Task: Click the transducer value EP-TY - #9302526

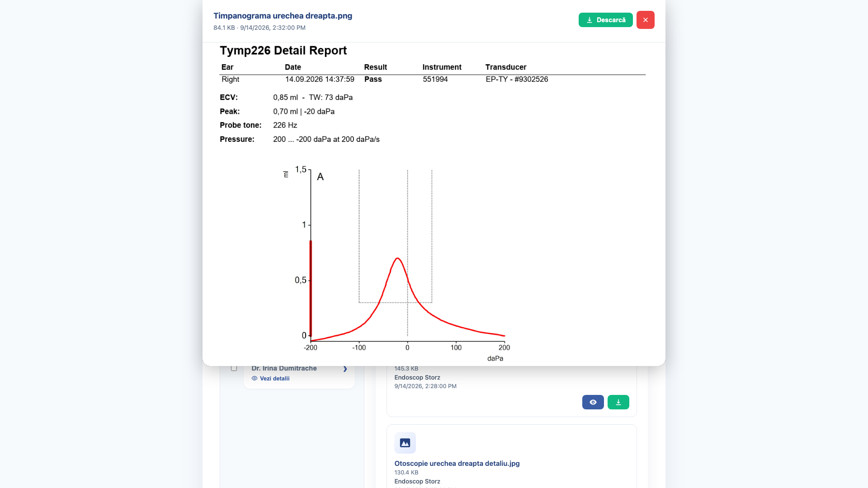Action: (517, 79)
